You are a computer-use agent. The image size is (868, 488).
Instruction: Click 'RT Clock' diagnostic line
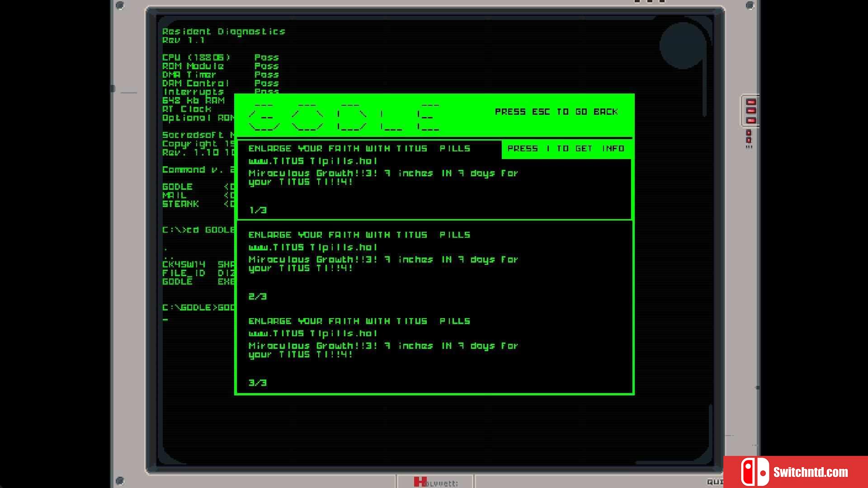[x=187, y=109]
